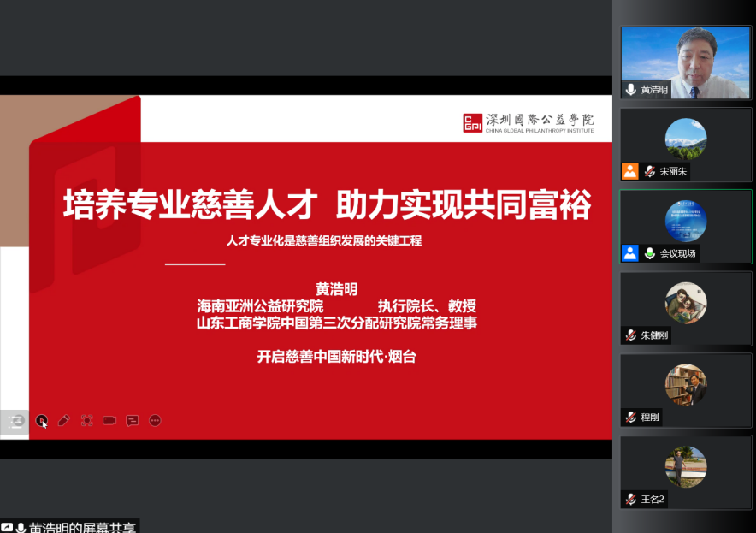
Task: Toggle muted microphone icon for 宋丽朱
Action: coord(650,171)
